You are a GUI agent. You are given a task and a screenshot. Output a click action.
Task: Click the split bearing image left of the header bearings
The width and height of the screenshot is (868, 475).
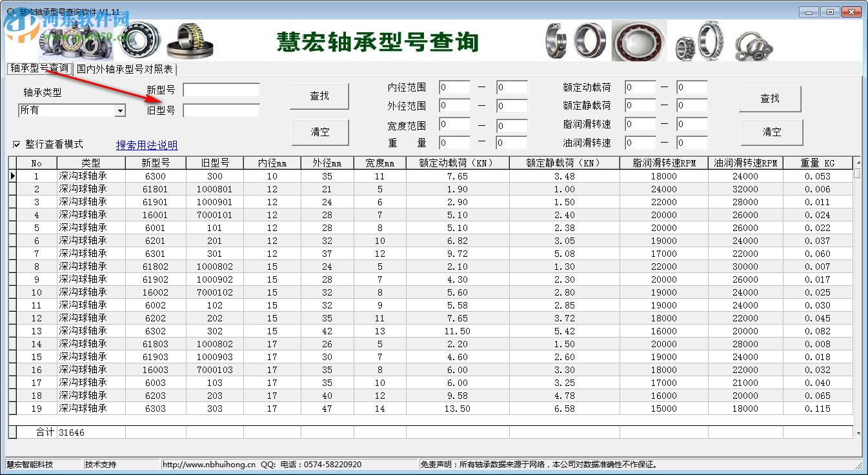point(555,40)
